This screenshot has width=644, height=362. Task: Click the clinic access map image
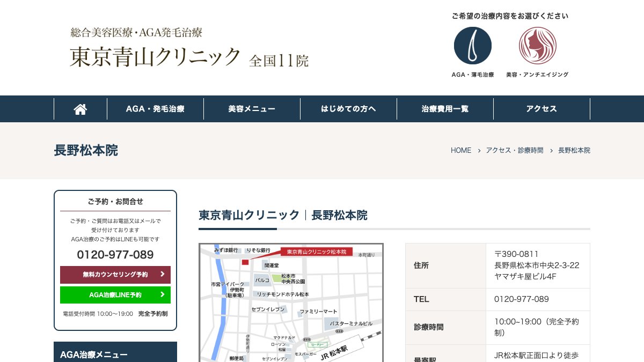point(291,302)
